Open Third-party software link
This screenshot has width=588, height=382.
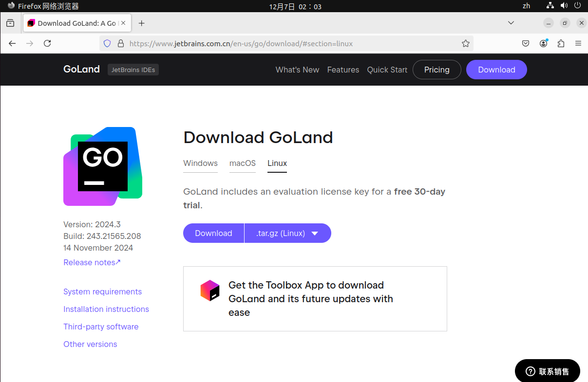[101, 327]
